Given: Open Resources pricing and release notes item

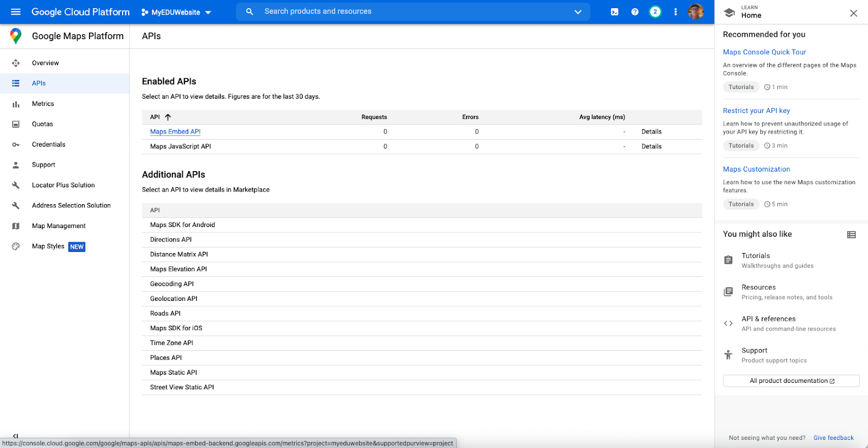Looking at the screenshot, I should (787, 292).
